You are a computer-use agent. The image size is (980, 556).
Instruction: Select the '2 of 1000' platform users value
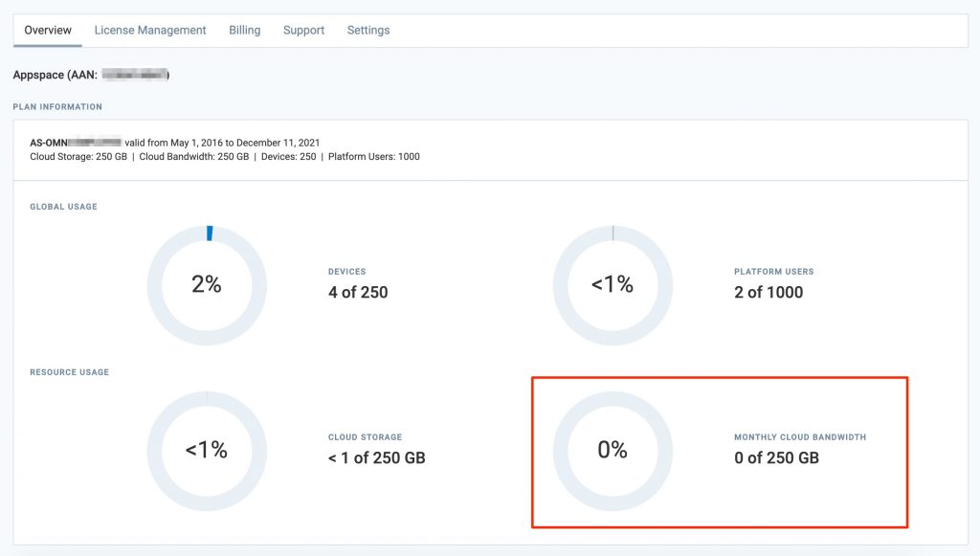pyautogui.click(x=768, y=293)
